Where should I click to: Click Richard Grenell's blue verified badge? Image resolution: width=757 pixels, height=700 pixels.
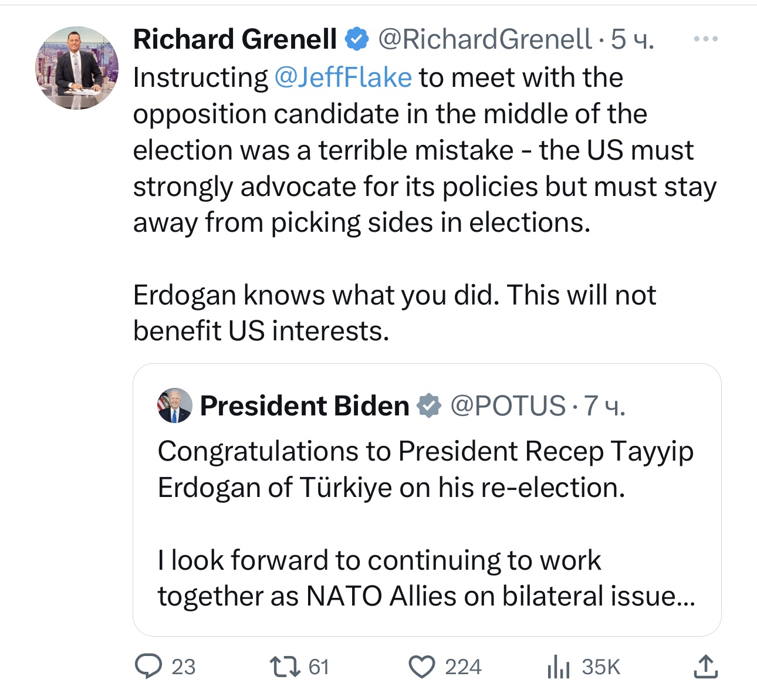click(356, 39)
